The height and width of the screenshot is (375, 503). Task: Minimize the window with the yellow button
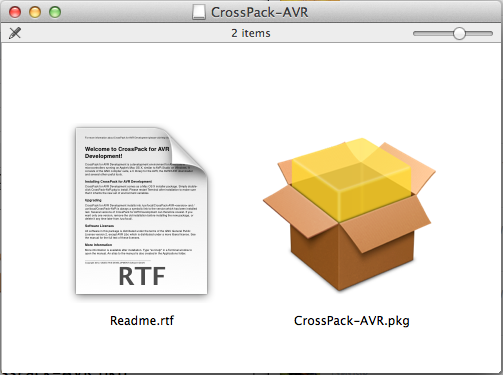35,12
